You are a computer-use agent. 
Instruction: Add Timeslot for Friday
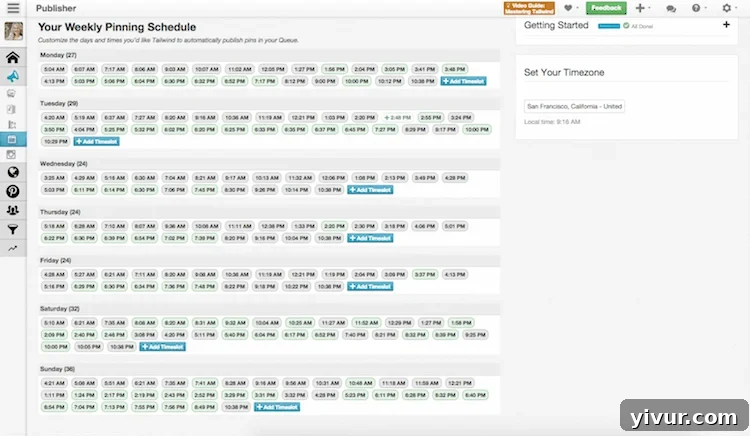[370, 286]
